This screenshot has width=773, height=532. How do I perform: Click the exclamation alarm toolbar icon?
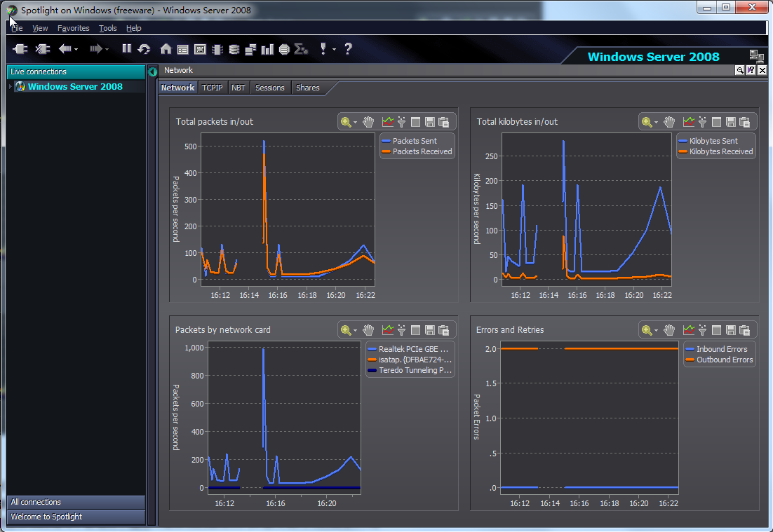pyautogui.click(x=323, y=48)
